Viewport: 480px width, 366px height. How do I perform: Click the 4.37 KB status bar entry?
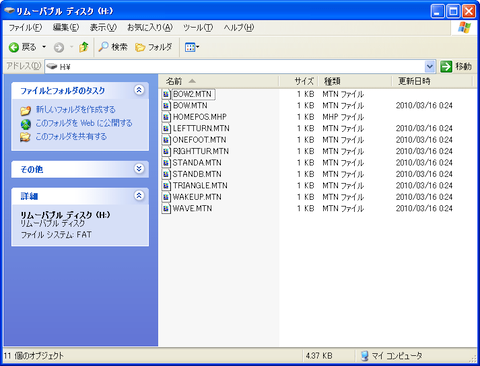point(319,356)
